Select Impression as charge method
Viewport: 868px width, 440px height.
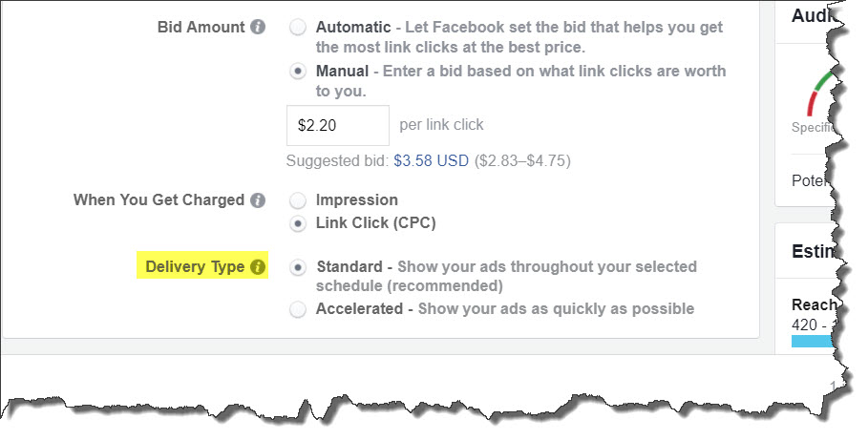(x=298, y=200)
